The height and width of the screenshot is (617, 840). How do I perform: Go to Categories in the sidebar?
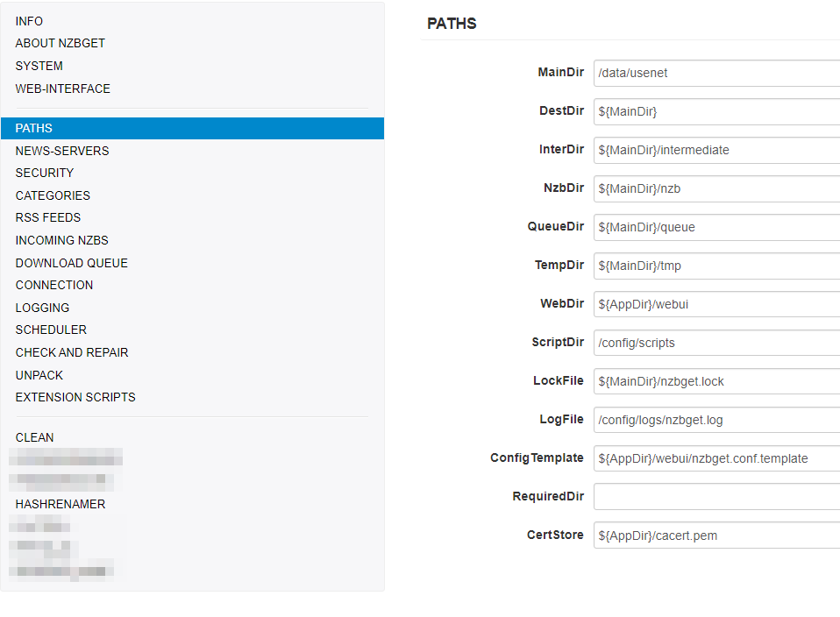tap(53, 195)
